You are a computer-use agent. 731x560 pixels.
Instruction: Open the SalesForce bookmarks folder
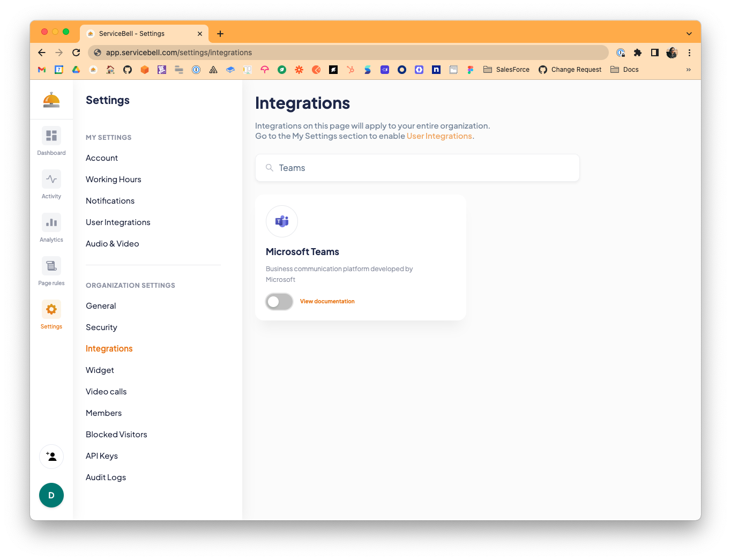pos(506,70)
